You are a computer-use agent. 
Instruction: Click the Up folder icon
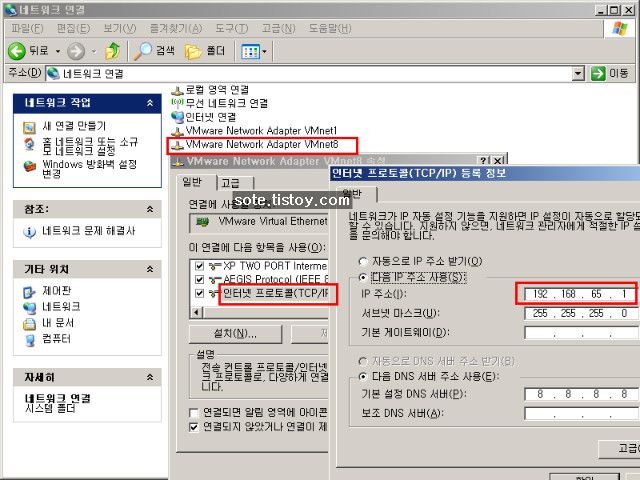click(x=112, y=51)
